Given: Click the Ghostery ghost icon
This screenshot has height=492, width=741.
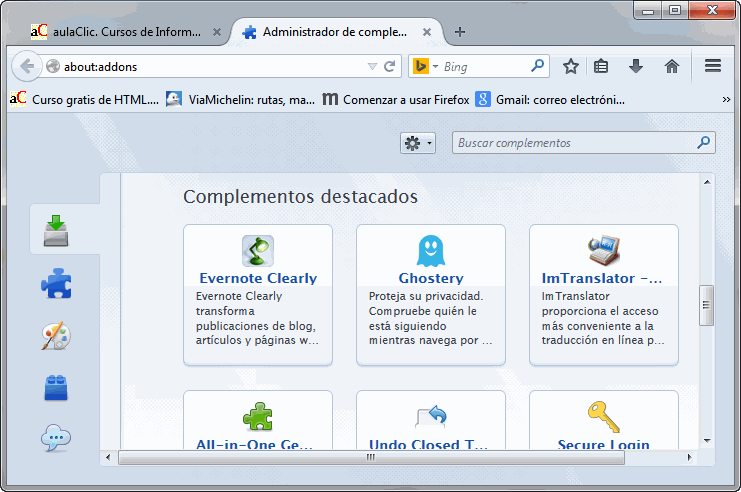Looking at the screenshot, I should [x=431, y=251].
